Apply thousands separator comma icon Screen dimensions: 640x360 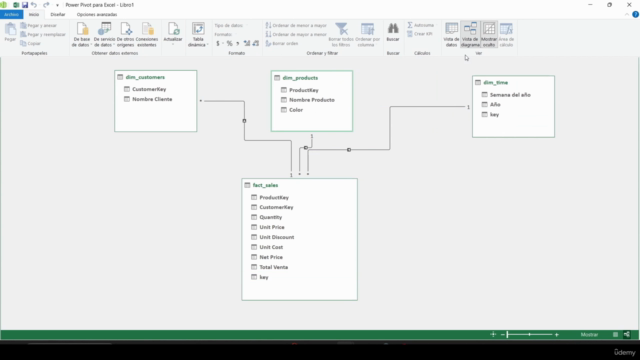(238, 43)
